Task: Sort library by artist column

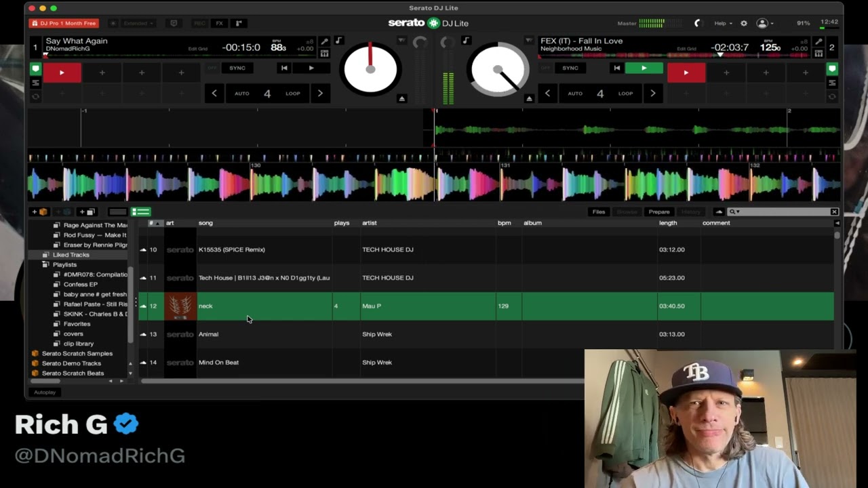Action: click(x=370, y=223)
